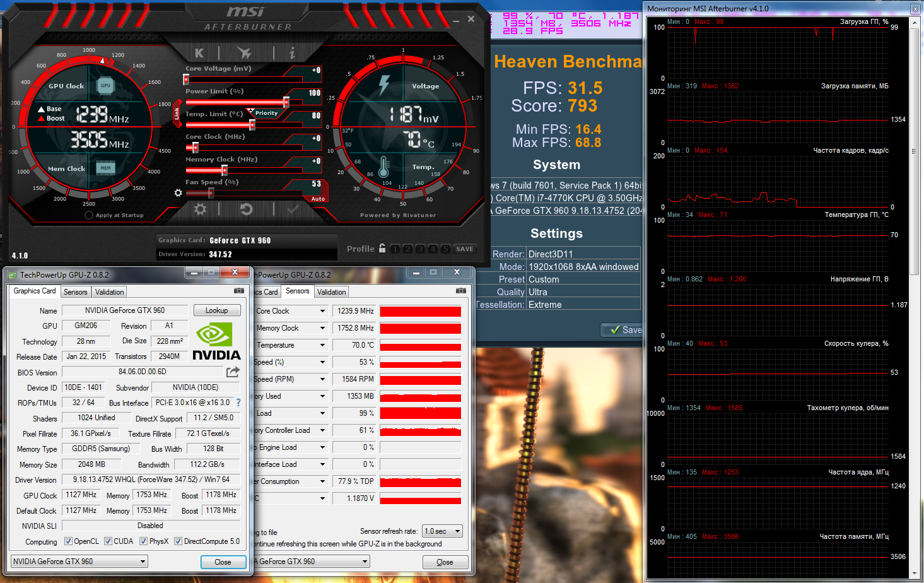Open the Memory Clock sensor dropdown
Image resolution: width=924 pixels, height=583 pixels.
(x=322, y=328)
